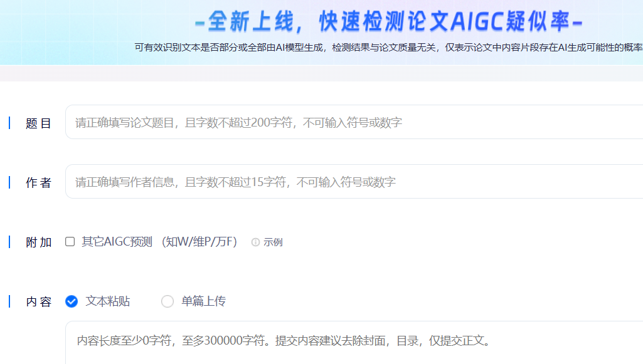Click the 全新上线 banner headline
This screenshot has height=364, width=643.
pyautogui.click(x=389, y=23)
